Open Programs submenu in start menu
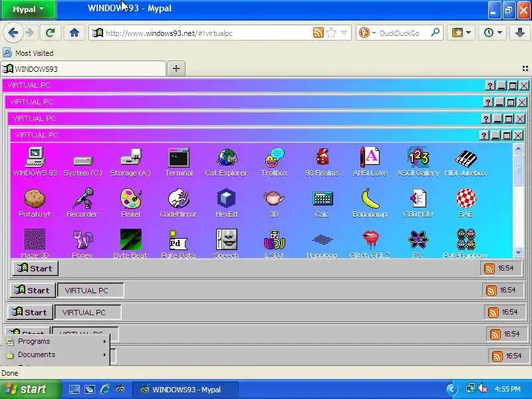 57,341
